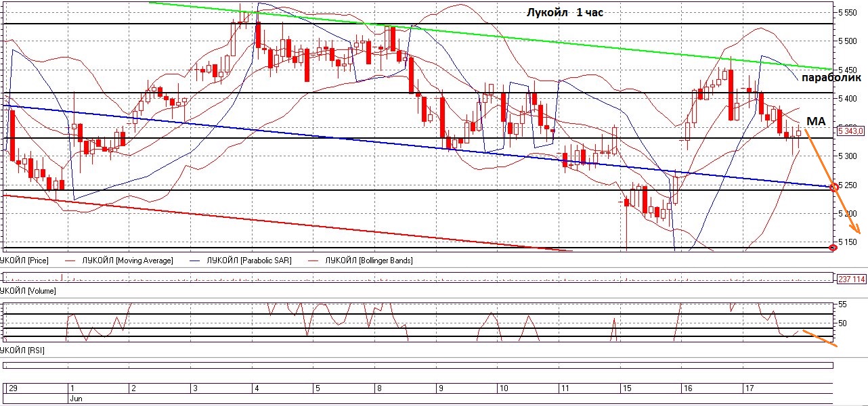Click the 5 400 price axis label
The image size is (868, 406).
(x=849, y=99)
